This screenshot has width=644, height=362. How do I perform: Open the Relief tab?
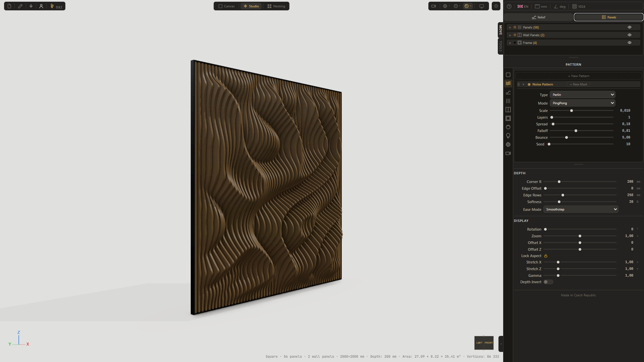[x=539, y=17]
